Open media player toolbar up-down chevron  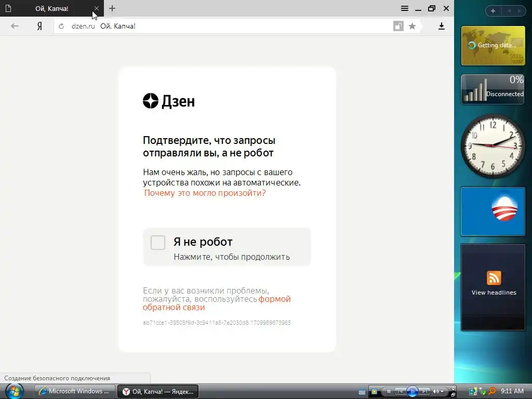tap(453, 388)
